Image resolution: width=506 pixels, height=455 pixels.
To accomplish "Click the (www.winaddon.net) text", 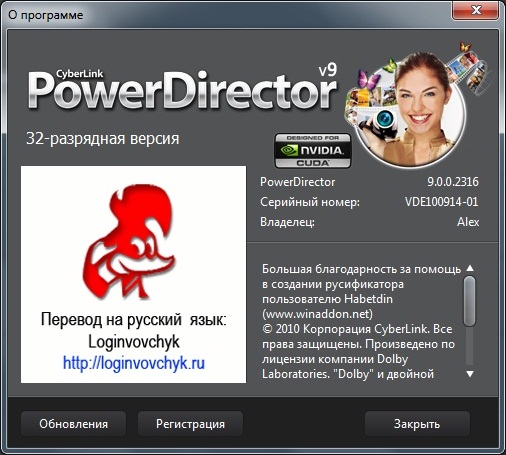I will (x=317, y=314).
